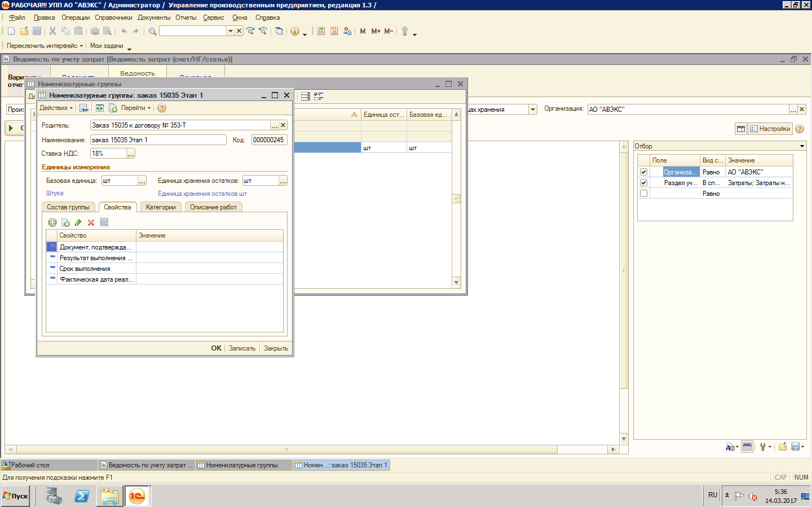Click the horizontal scrollbar at bottom of report
The image size is (812, 508).
click(286, 450)
